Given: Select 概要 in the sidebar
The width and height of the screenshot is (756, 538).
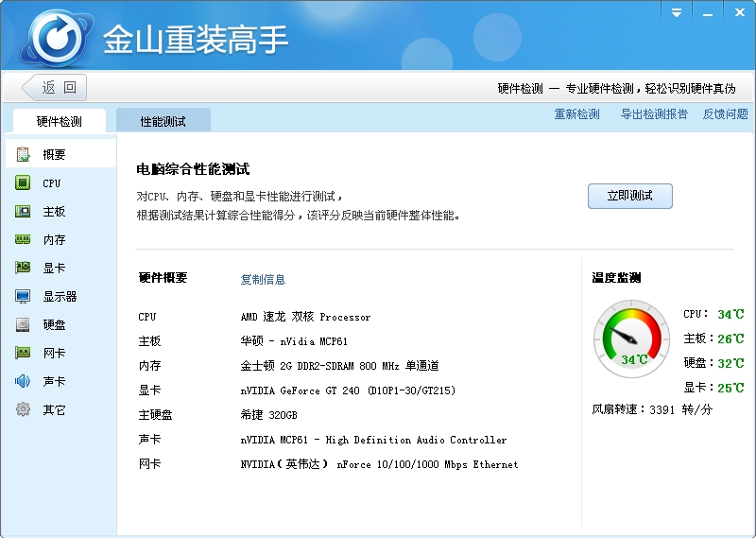Looking at the screenshot, I should [60, 154].
